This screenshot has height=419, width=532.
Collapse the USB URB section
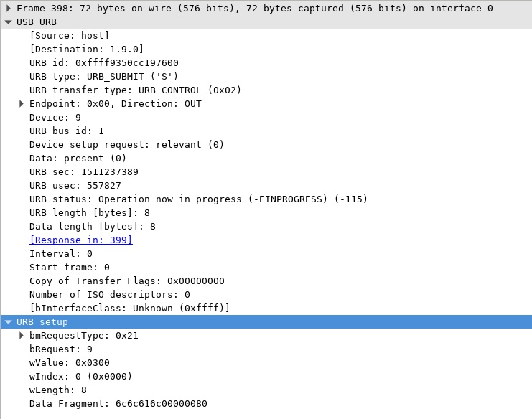pos(8,22)
